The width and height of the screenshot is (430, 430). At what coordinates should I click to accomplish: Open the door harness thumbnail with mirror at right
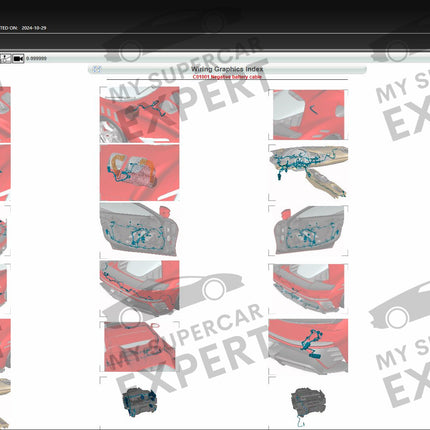coord(140,230)
